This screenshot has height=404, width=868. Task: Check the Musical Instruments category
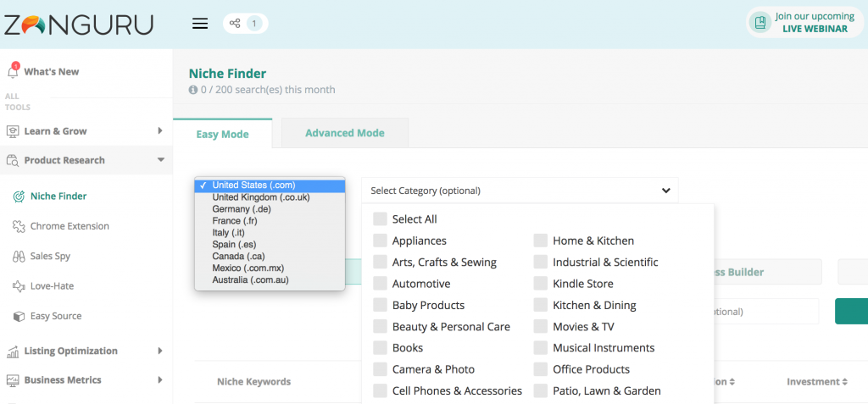point(540,348)
